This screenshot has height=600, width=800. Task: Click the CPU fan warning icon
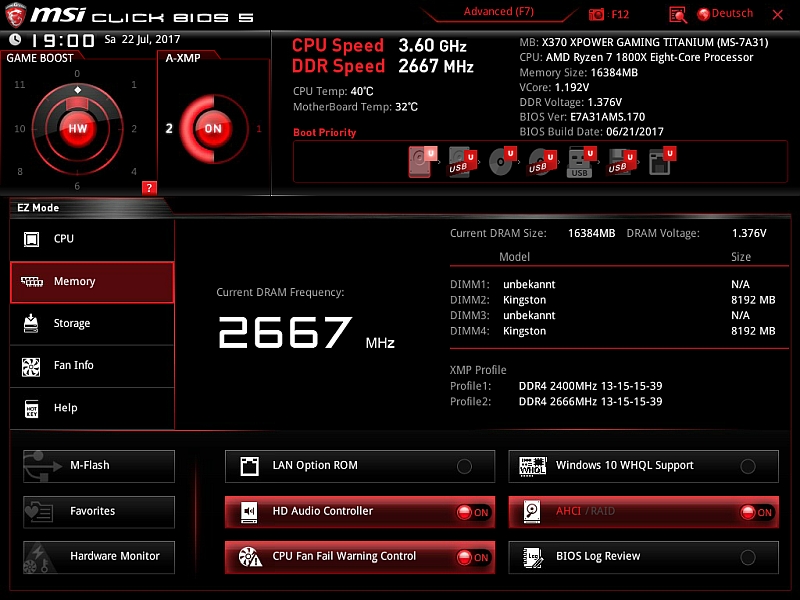250,557
